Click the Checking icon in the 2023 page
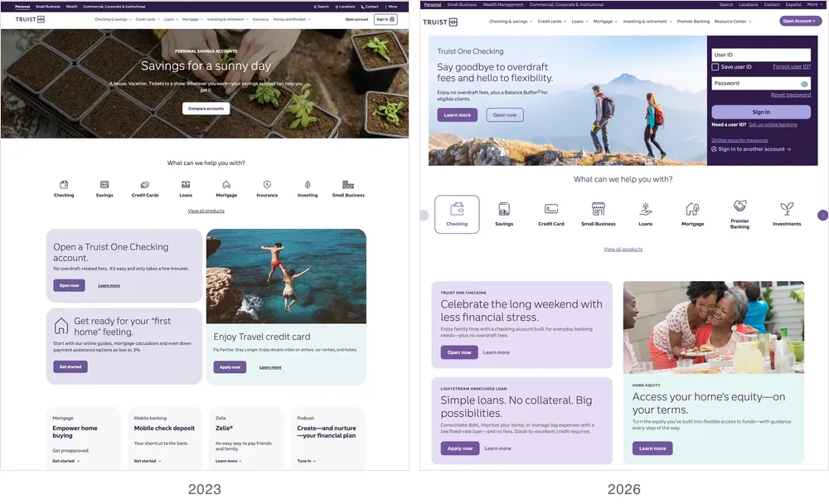Screen dimensions: 829x504 pos(64,185)
